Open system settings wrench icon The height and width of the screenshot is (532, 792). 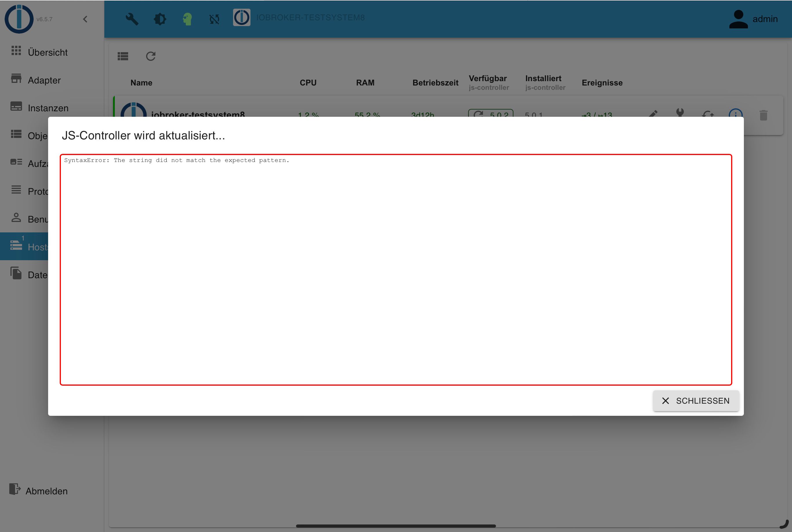point(132,19)
